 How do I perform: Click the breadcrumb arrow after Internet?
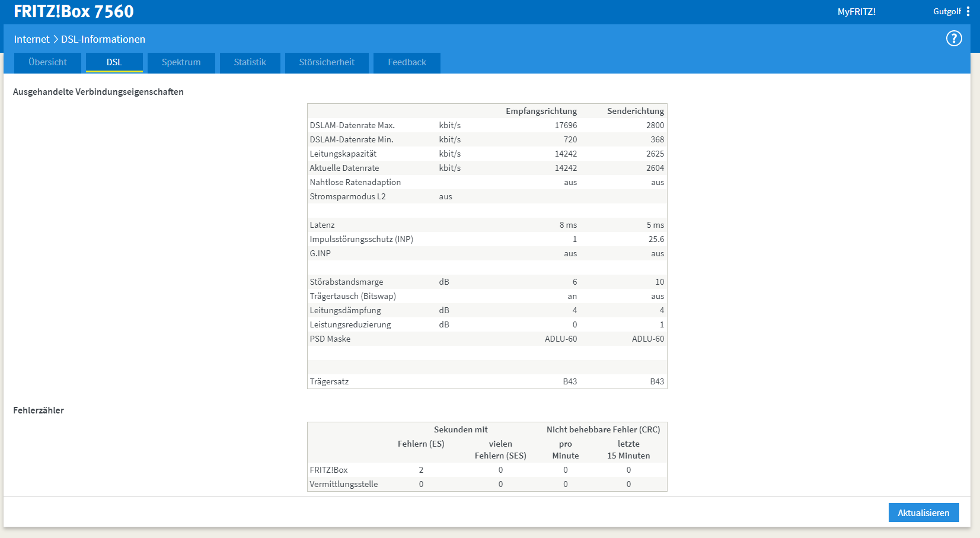tap(56, 39)
